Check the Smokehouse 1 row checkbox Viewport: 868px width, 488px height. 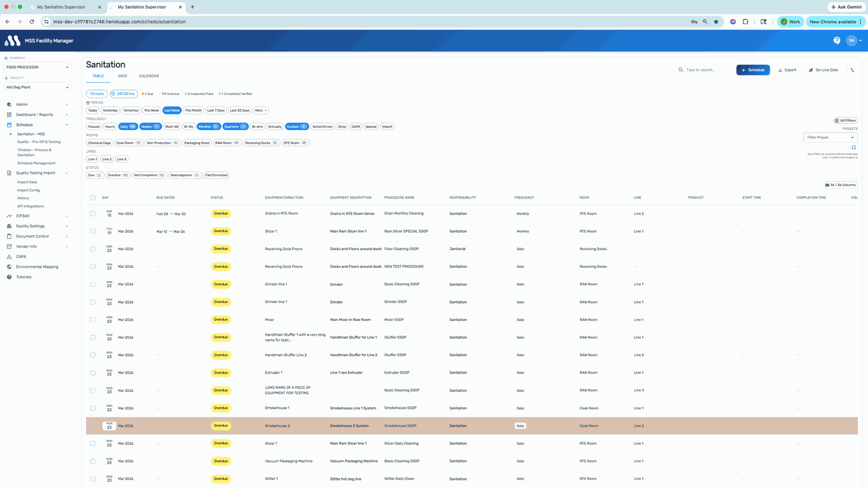pyautogui.click(x=93, y=408)
